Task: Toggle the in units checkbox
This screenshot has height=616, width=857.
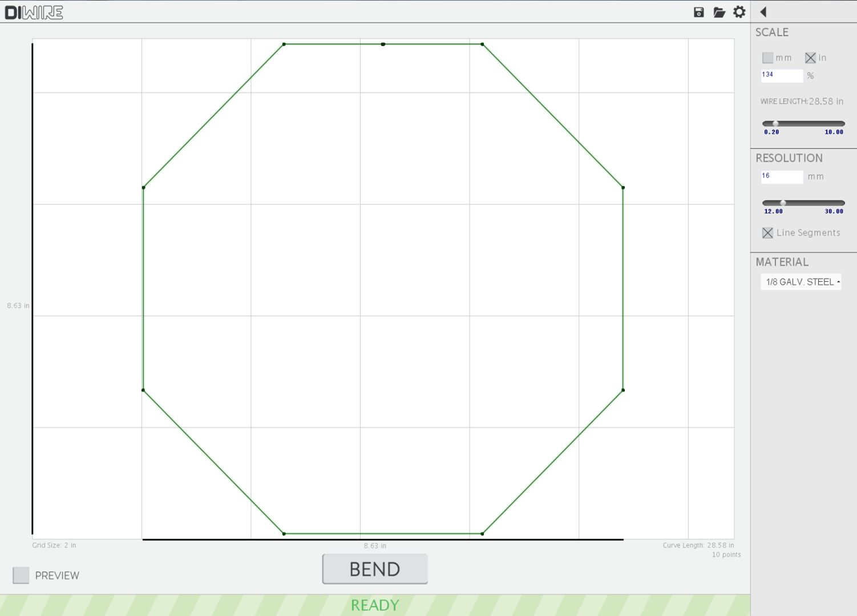Action: [x=810, y=58]
